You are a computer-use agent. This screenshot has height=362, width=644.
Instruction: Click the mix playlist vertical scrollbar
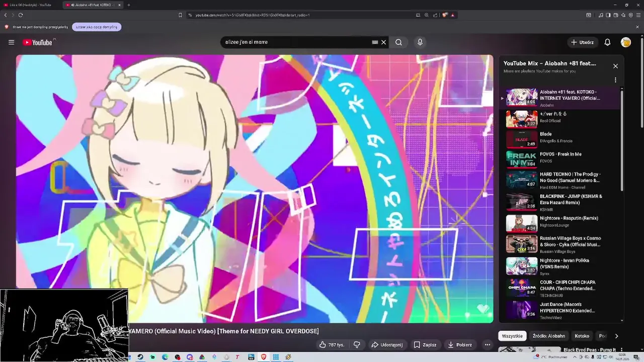[x=622, y=141]
